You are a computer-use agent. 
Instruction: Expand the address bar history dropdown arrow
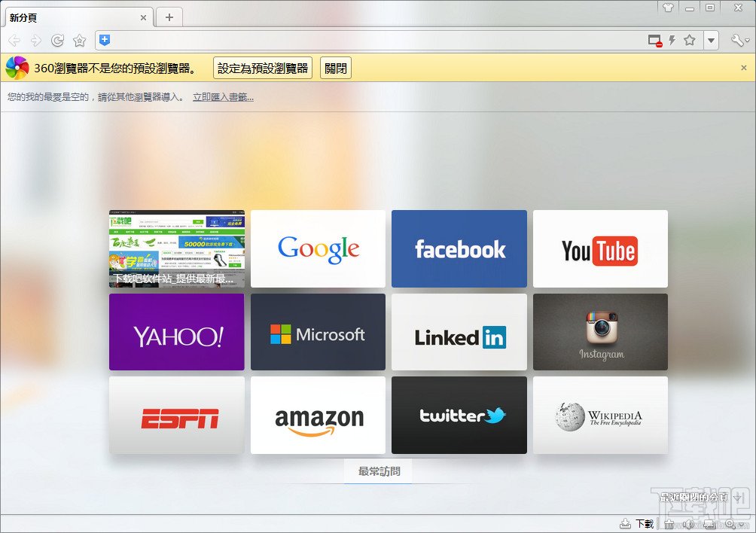(x=711, y=41)
